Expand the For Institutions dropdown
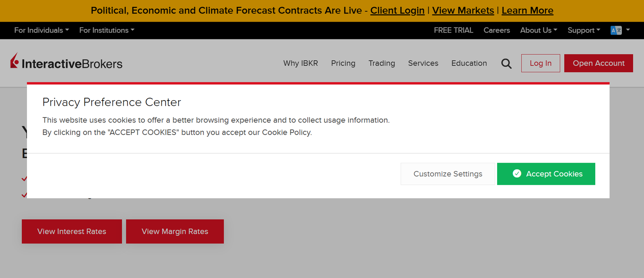Image resolution: width=644 pixels, height=278 pixels. (107, 30)
